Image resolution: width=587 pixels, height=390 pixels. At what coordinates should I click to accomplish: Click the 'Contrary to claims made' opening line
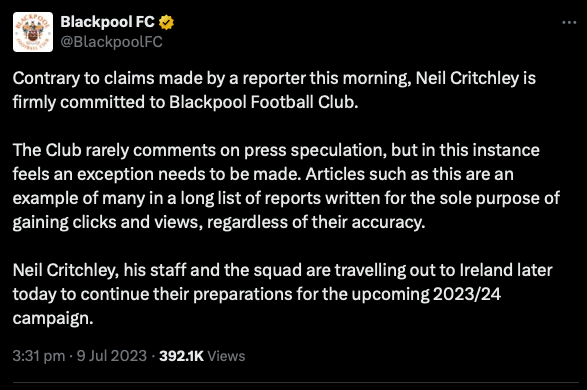coord(274,79)
